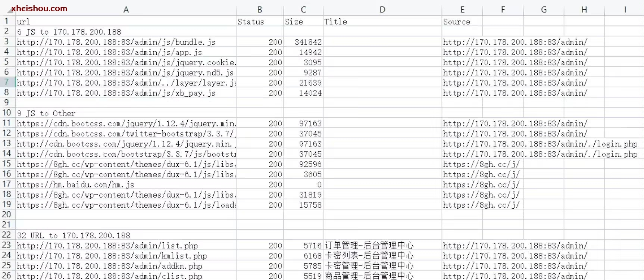Select column B header

point(260,10)
